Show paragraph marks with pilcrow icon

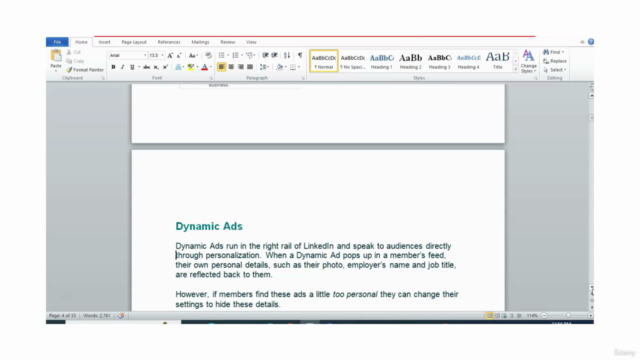point(300,55)
